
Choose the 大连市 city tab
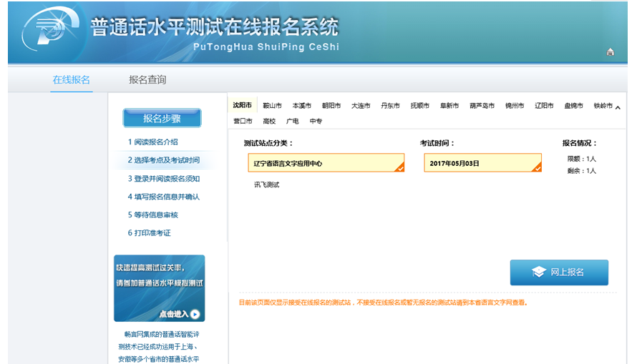click(361, 106)
